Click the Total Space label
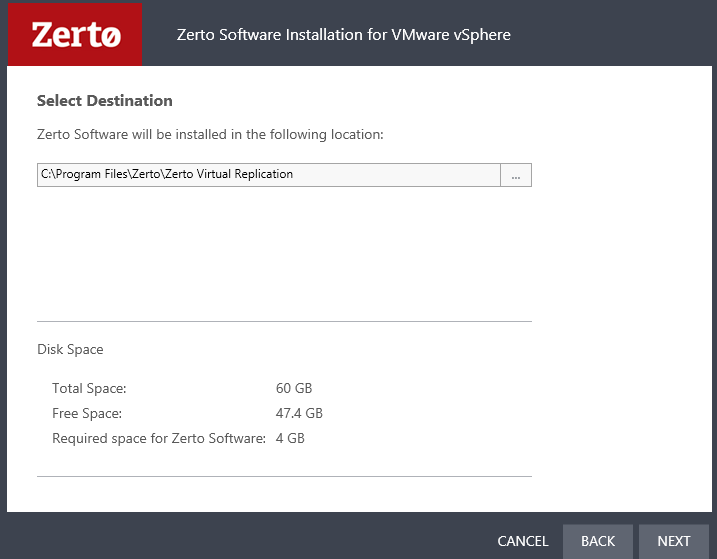This screenshot has width=717, height=559. pyautogui.click(x=89, y=388)
